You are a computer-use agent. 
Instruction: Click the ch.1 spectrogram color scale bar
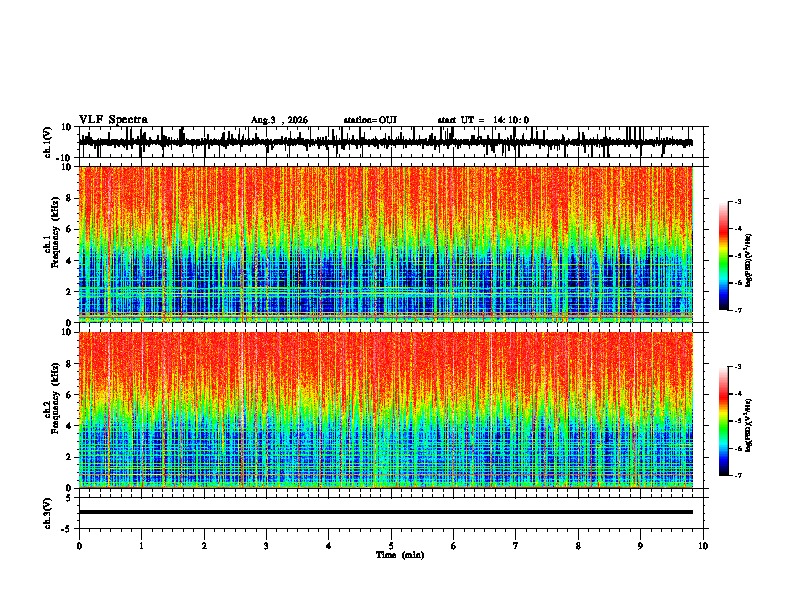(723, 256)
